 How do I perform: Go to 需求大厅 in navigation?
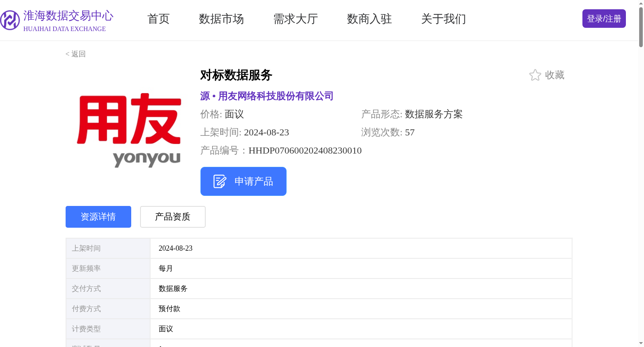pyautogui.click(x=295, y=19)
